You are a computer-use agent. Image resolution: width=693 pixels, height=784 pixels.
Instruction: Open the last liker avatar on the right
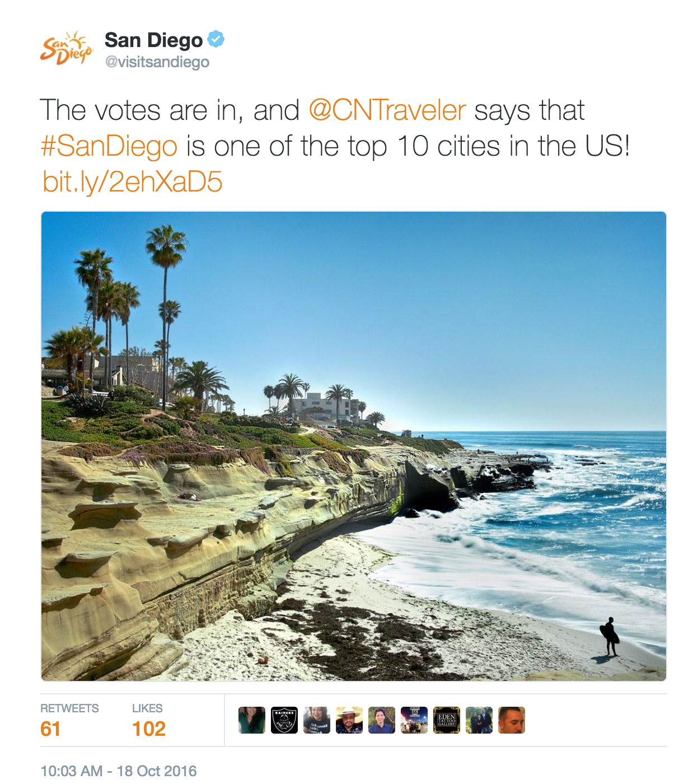point(512,720)
